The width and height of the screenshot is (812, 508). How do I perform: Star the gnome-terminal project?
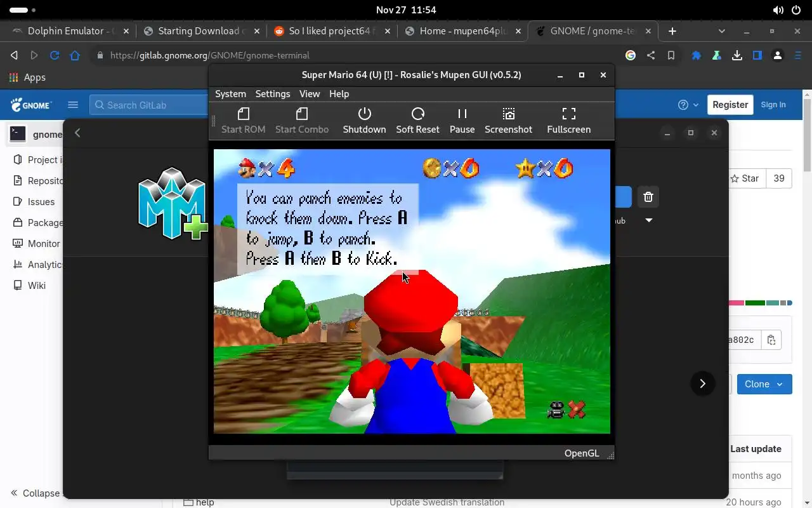tap(747, 178)
